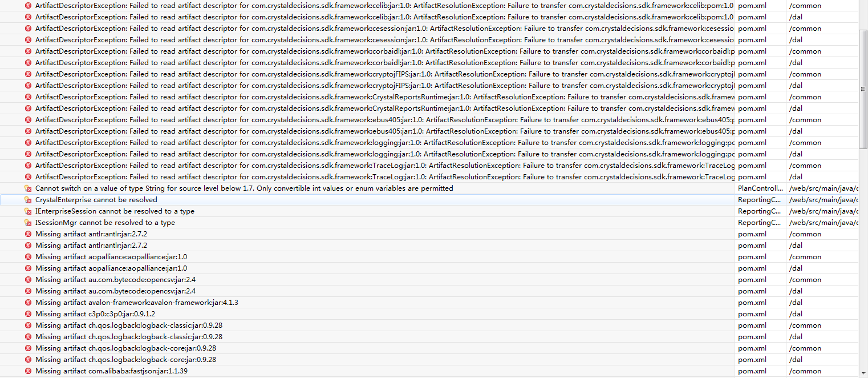Image resolution: width=868 pixels, height=378 pixels.
Task: Select 'Missing artifact c3p0:c3p0:jar:0.9.1.2' message
Action: coord(95,314)
